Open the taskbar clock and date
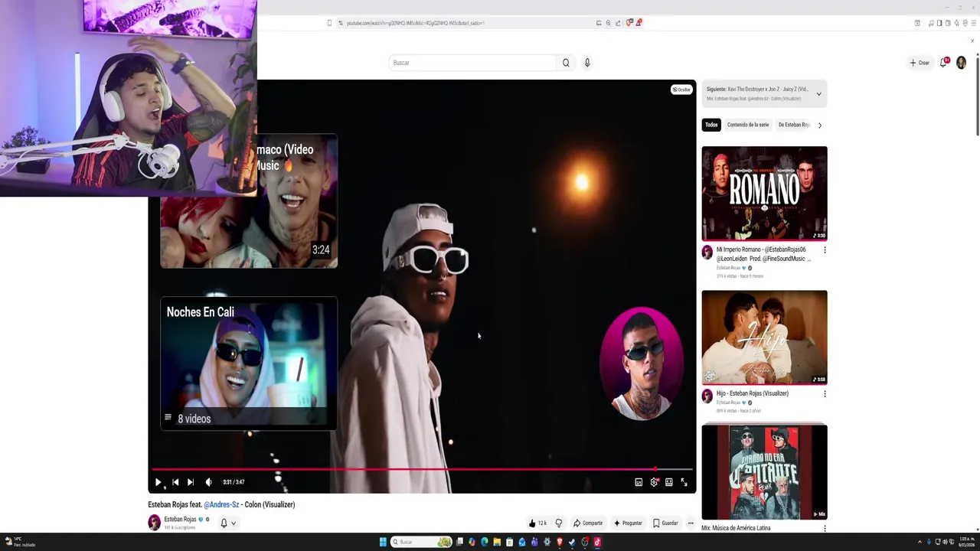 967,542
